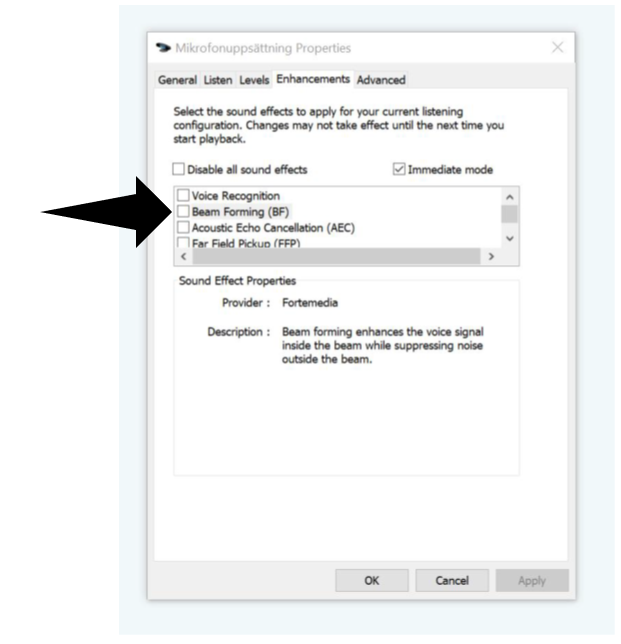The image size is (621, 644).
Task: Click the list's scroll down arrow
Action: (x=510, y=239)
